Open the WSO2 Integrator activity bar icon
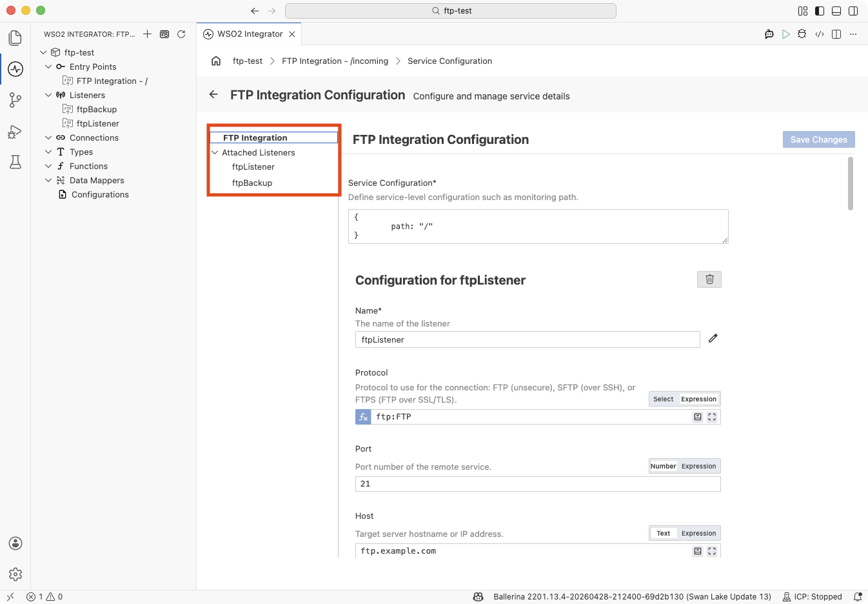The height and width of the screenshot is (604, 868). (x=15, y=69)
